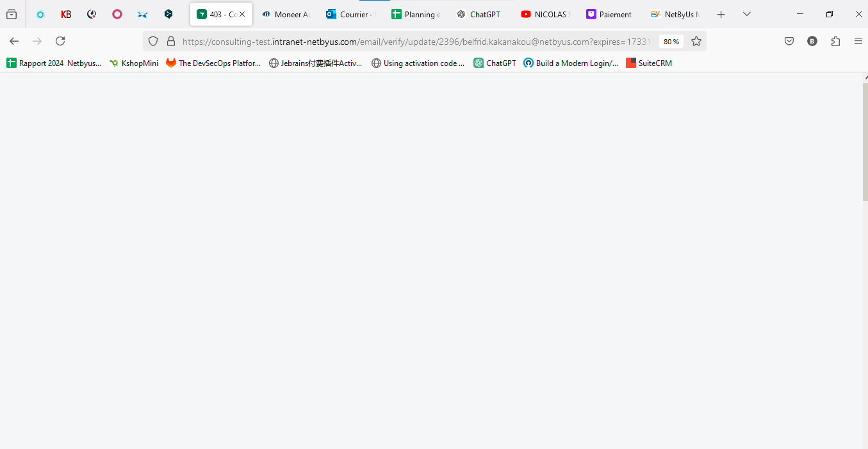868x449 pixels.
Task: Switch to the ChatGPT tab
Action: pyautogui.click(x=480, y=14)
